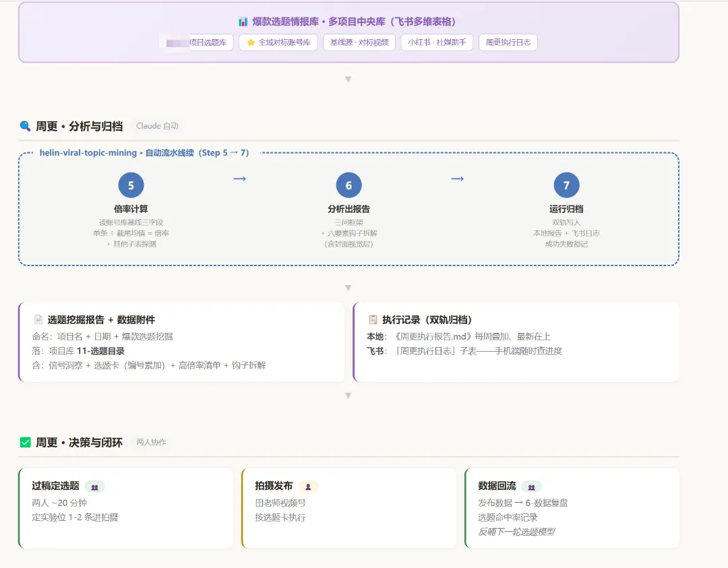
Task: Click the document icon beside 选题挖掘报告
Action: click(38, 319)
